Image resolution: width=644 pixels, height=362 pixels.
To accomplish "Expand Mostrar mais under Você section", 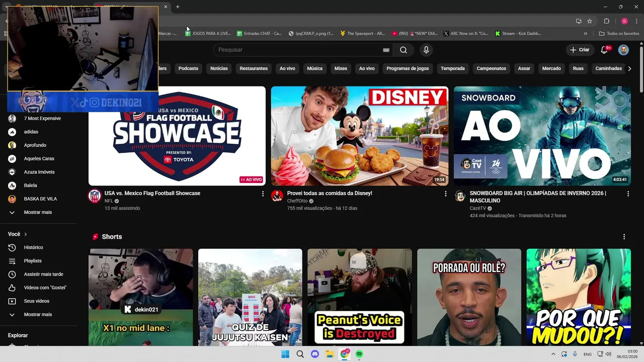I will (38, 314).
